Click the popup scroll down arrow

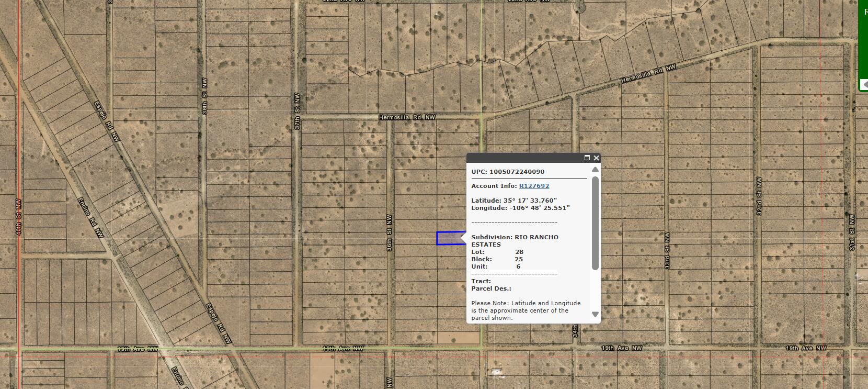click(x=595, y=314)
